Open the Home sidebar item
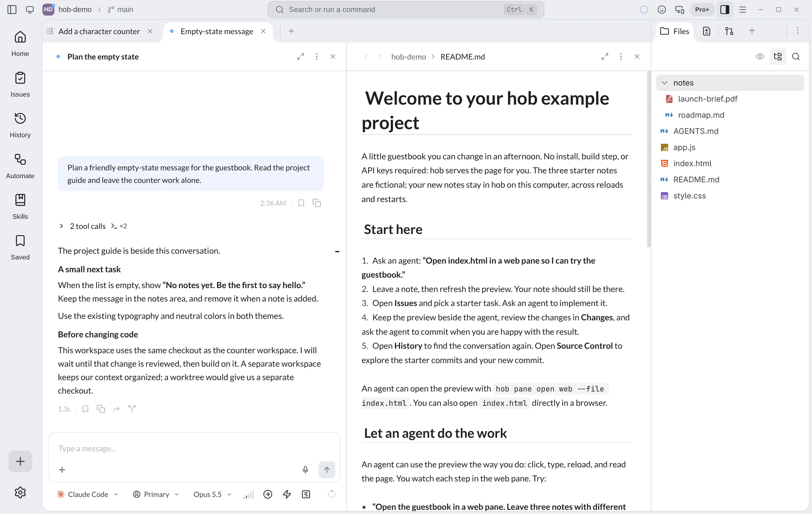 click(20, 44)
